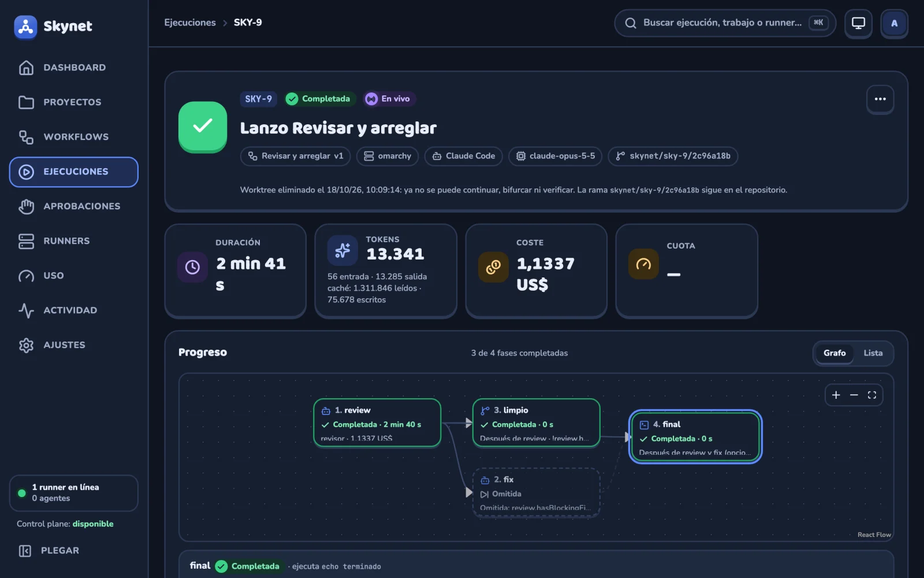Image resolution: width=924 pixels, height=578 pixels.
Task: Expand the final Completada phase row
Action: pyautogui.click(x=536, y=565)
